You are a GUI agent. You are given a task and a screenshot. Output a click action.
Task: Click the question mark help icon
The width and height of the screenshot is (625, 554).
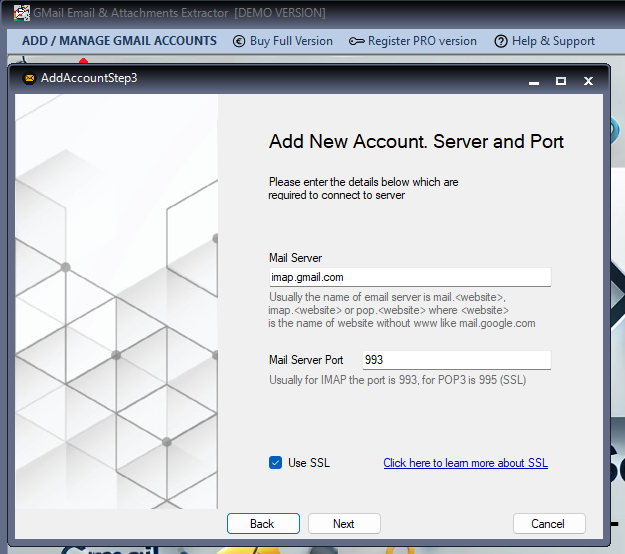point(501,41)
